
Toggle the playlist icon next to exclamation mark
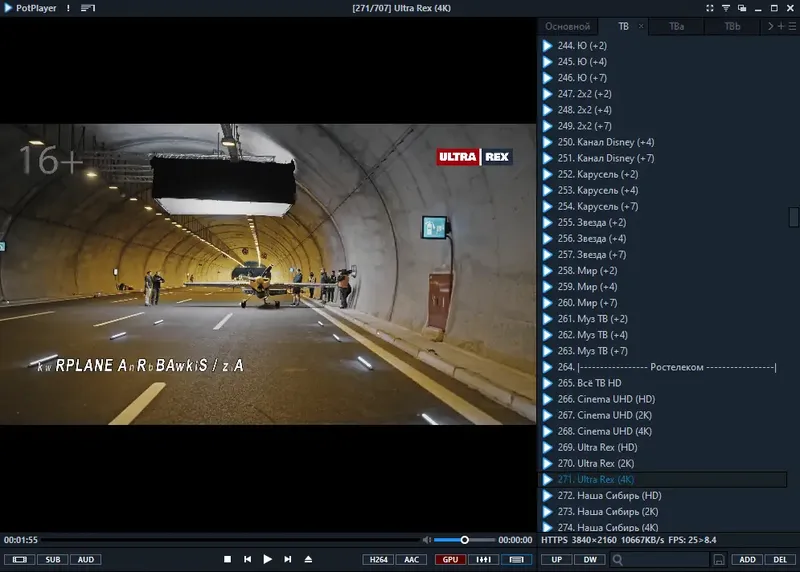pos(88,8)
